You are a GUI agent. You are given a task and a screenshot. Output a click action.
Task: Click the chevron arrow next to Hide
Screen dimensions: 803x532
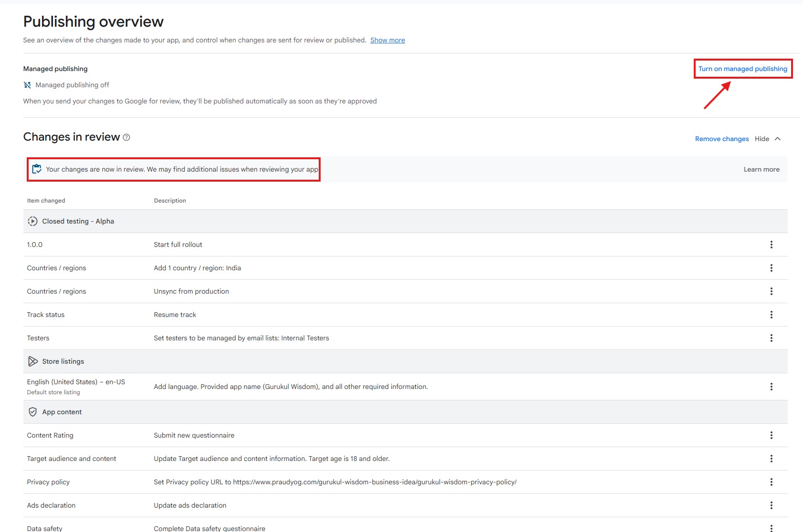(778, 139)
